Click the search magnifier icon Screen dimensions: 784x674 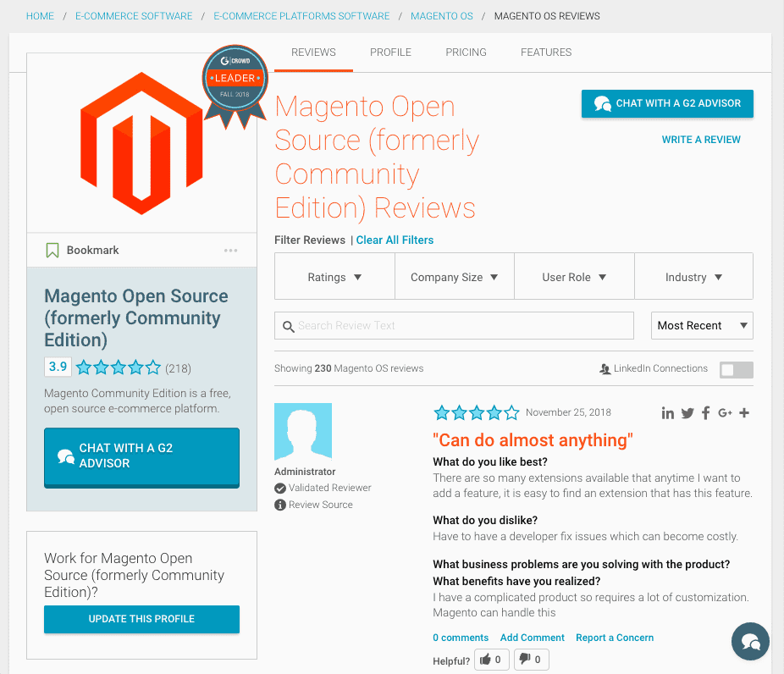pyautogui.click(x=288, y=327)
